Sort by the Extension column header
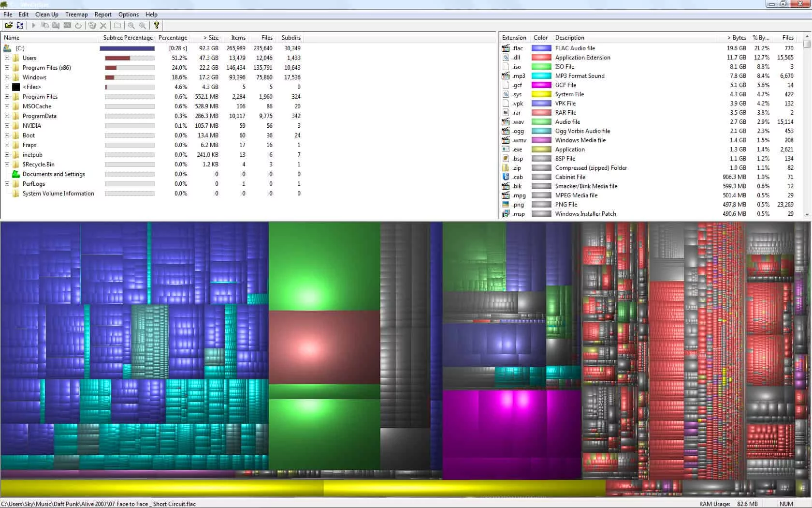Image resolution: width=812 pixels, height=508 pixels. point(514,38)
